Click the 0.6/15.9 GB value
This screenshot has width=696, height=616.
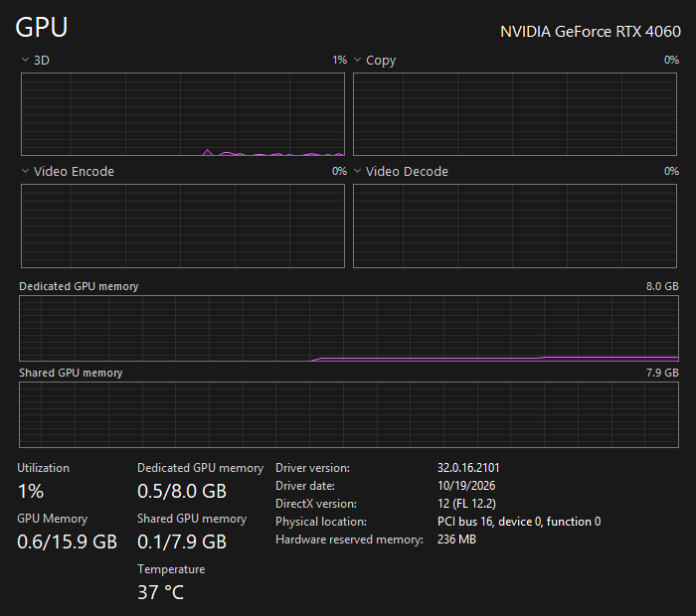pos(67,541)
